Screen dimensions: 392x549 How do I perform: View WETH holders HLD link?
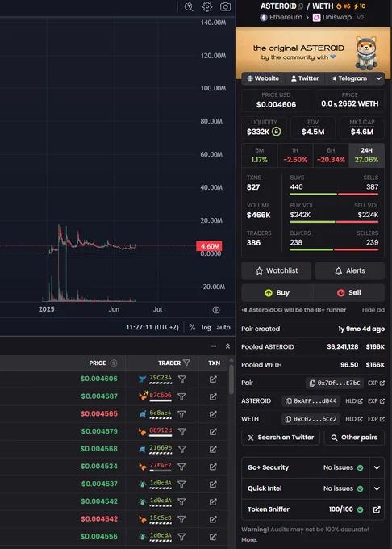click(354, 419)
